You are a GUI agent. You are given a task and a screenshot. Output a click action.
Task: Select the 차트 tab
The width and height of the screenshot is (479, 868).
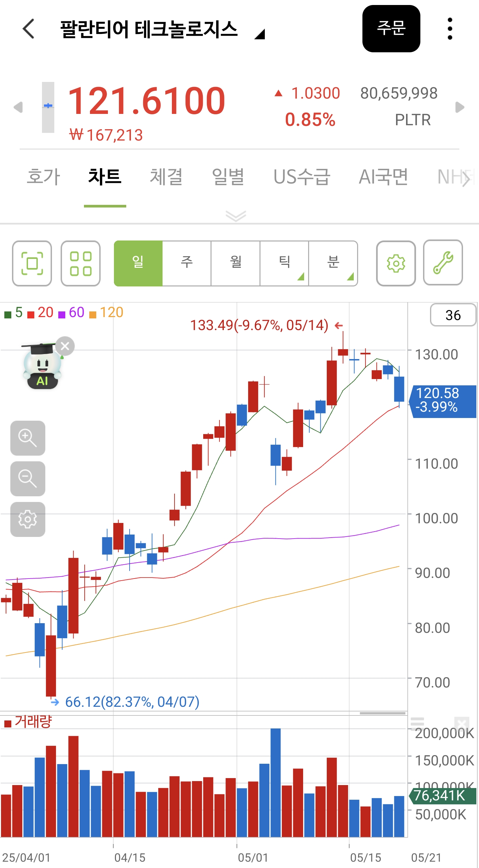pos(105,177)
